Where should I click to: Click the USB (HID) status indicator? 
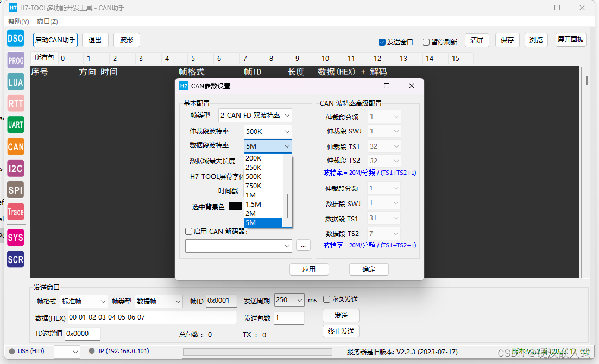tap(27, 351)
